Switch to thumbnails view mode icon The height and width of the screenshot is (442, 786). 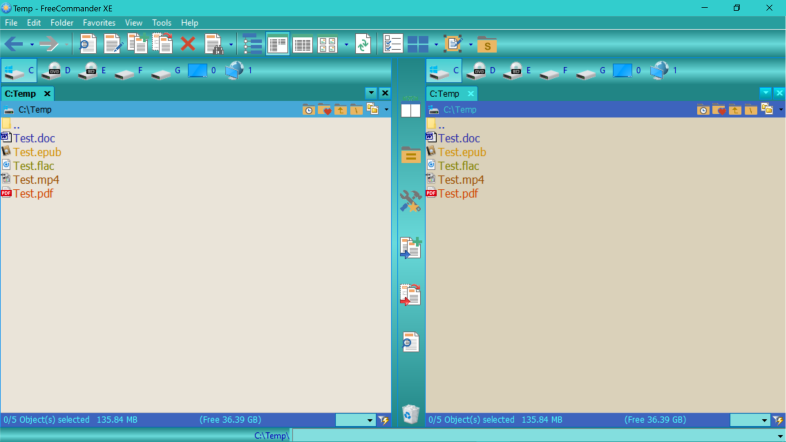pyautogui.click(x=327, y=44)
